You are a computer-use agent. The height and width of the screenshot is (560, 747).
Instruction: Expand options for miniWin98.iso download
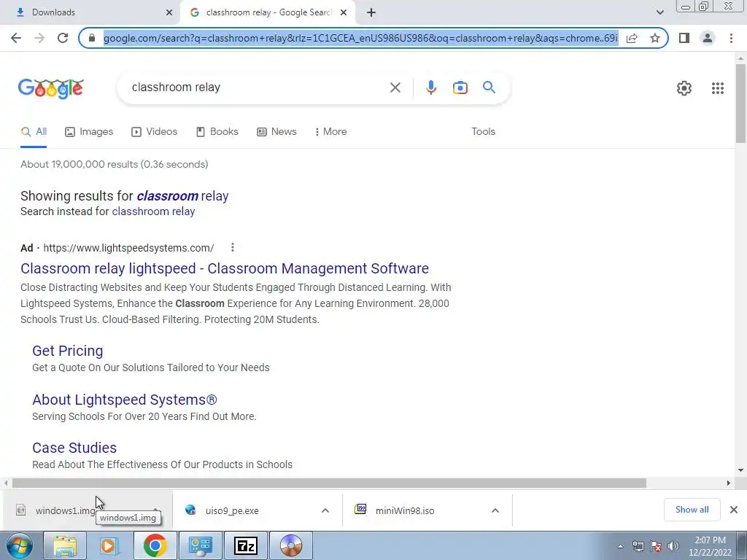[495, 510]
